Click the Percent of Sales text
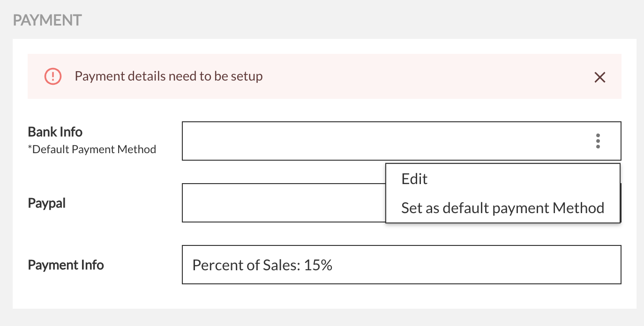This screenshot has height=326, width=644. (x=247, y=266)
